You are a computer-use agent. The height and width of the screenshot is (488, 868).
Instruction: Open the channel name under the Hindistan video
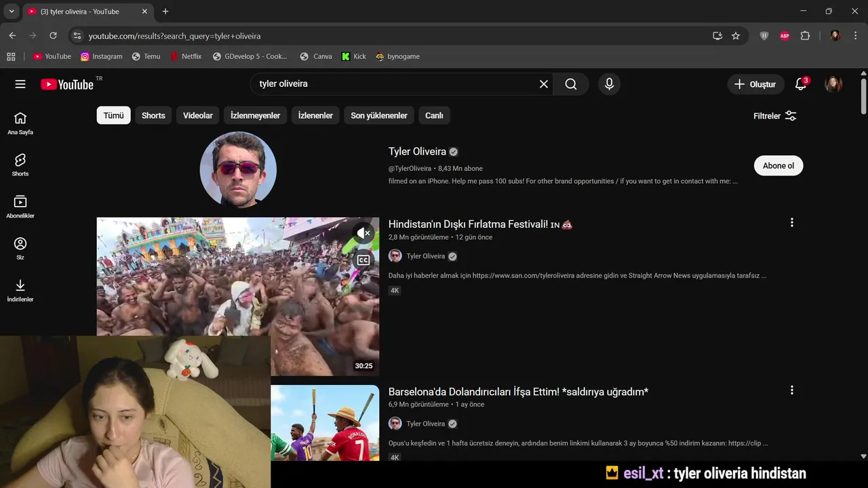point(425,256)
